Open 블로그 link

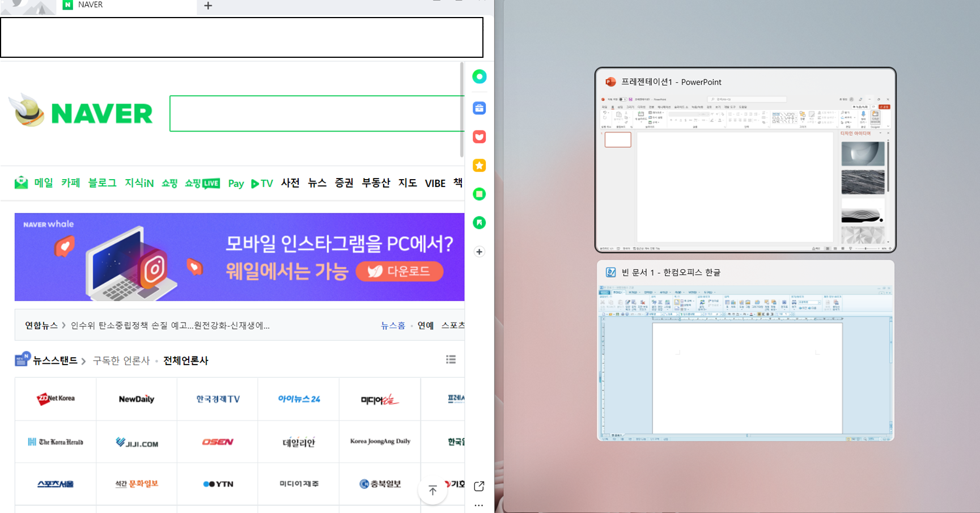click(x=102, y=183)
